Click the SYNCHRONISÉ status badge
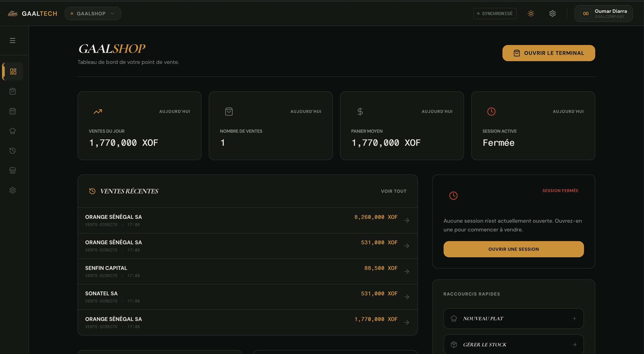 coord(495,13)
